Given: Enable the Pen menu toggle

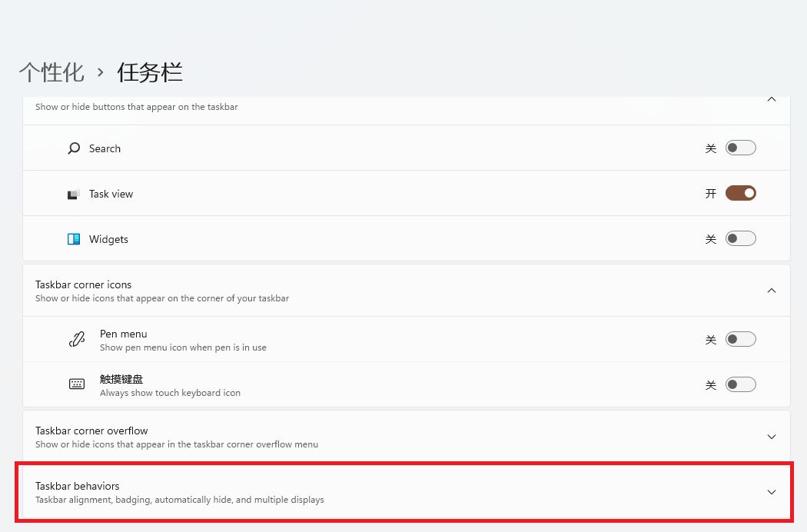Looking at the screenshot, I should [740, 338].
